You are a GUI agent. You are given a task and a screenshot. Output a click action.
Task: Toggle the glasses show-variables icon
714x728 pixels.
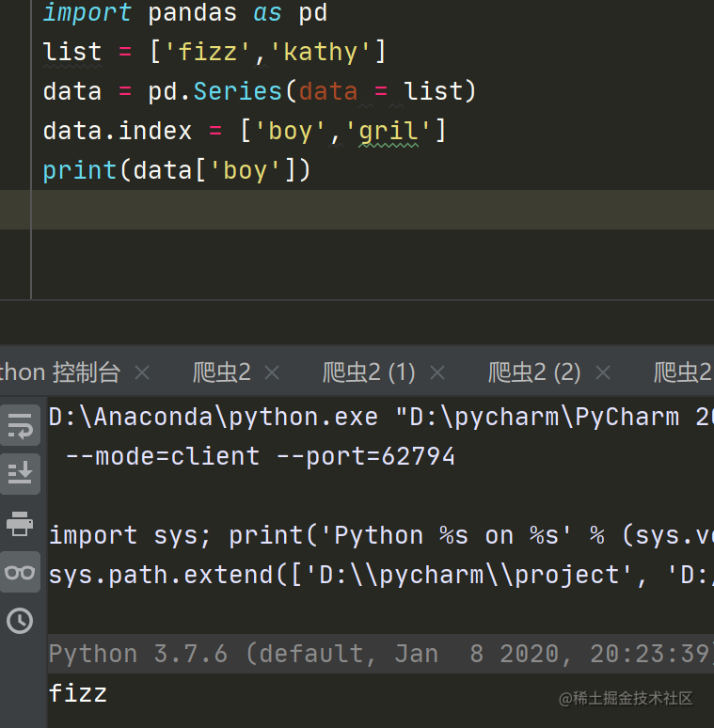(x=20, y=572)
